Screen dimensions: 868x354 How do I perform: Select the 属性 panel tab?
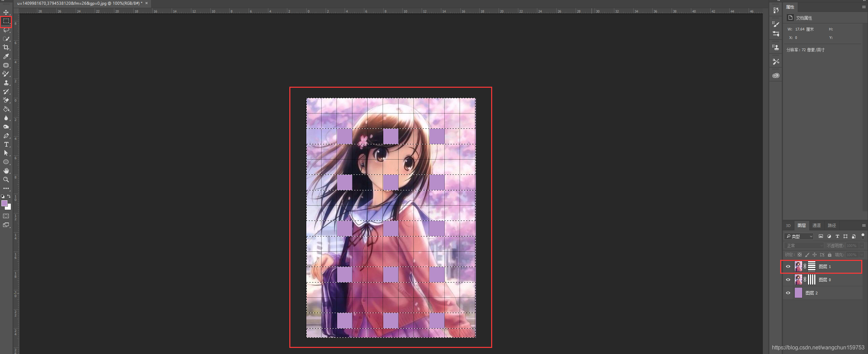(790, 7)
